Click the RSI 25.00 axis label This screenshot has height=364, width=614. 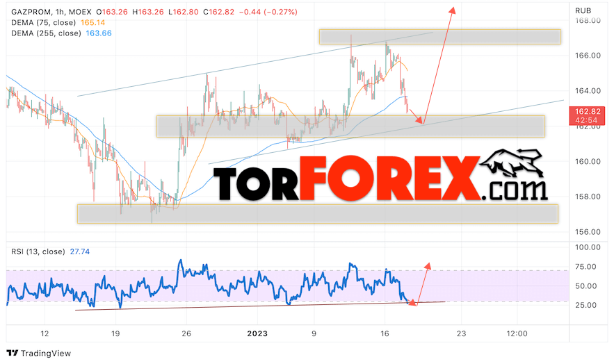[585, 305]
